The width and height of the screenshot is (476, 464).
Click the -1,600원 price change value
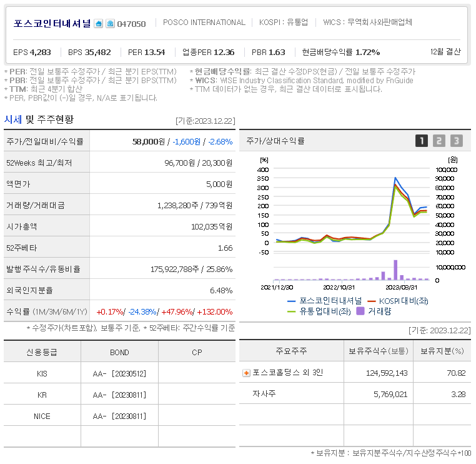tap(187, 141)
